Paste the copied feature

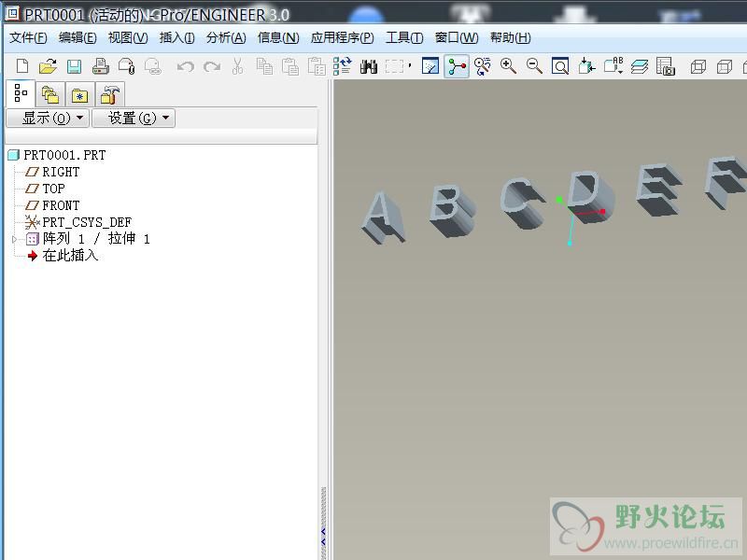tap(290, 66)
